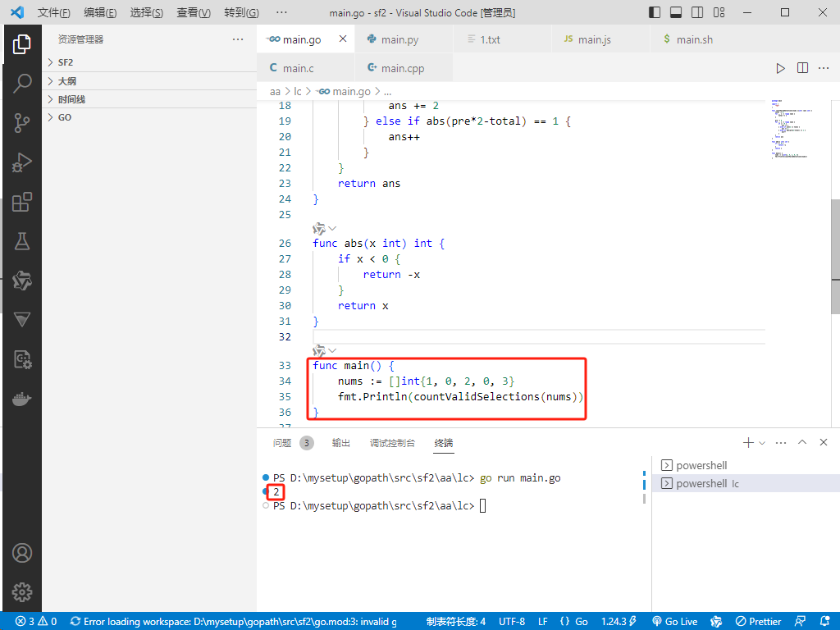Image resolution: width=840 pixels, height=630 pixels.
Task: Open the 查看(V) menu
Action: [194, 12]
